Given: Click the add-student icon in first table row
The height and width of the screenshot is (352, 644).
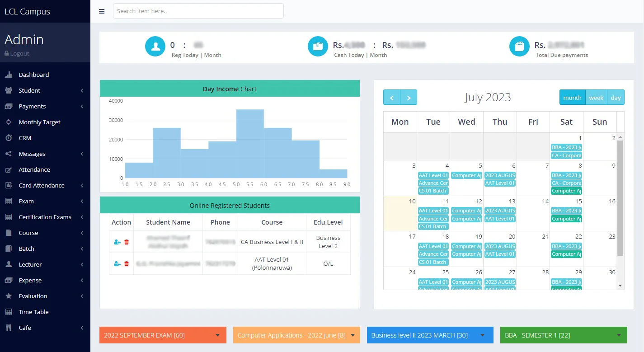Looking at the screenshot, I should tap(117, 242).
